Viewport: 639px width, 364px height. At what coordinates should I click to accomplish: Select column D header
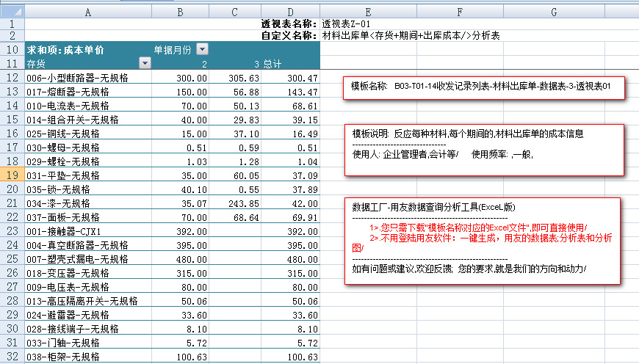point(291,12)
